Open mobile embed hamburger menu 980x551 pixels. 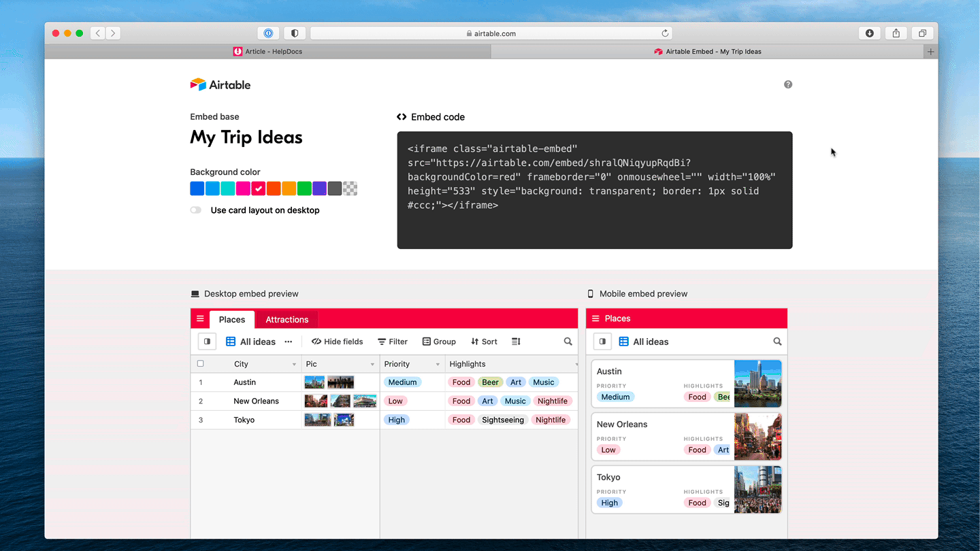pos(595,318)
